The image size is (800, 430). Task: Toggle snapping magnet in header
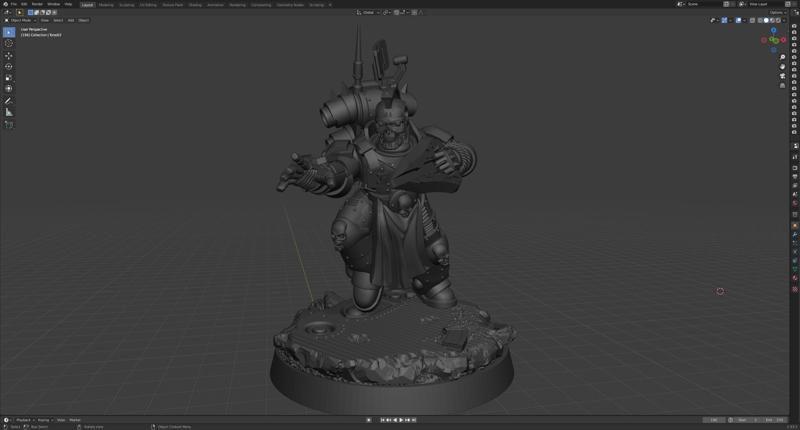click(397, 12)
